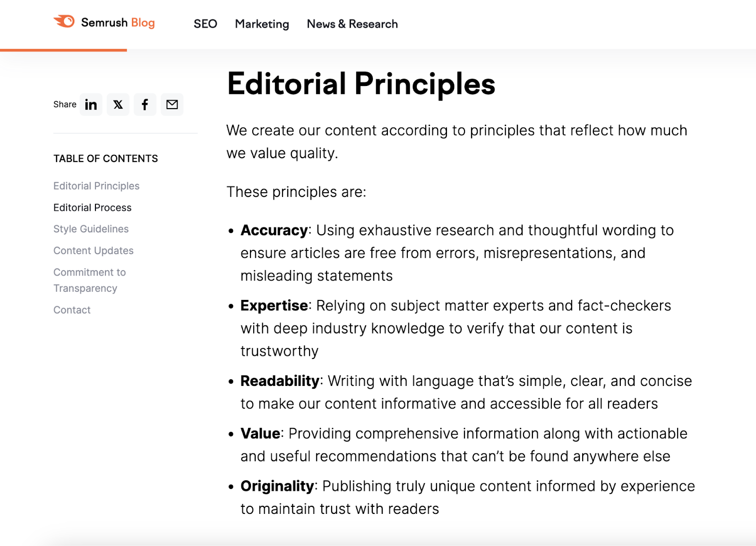Navigate to News & Research
The image size is (756, 546).
point(352,24)
